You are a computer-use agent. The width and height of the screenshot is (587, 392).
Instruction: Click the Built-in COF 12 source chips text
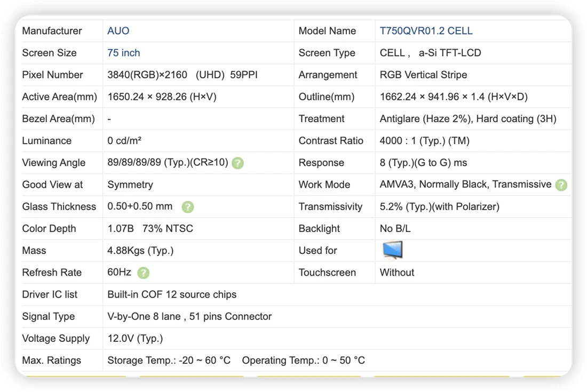click(172, 294)
